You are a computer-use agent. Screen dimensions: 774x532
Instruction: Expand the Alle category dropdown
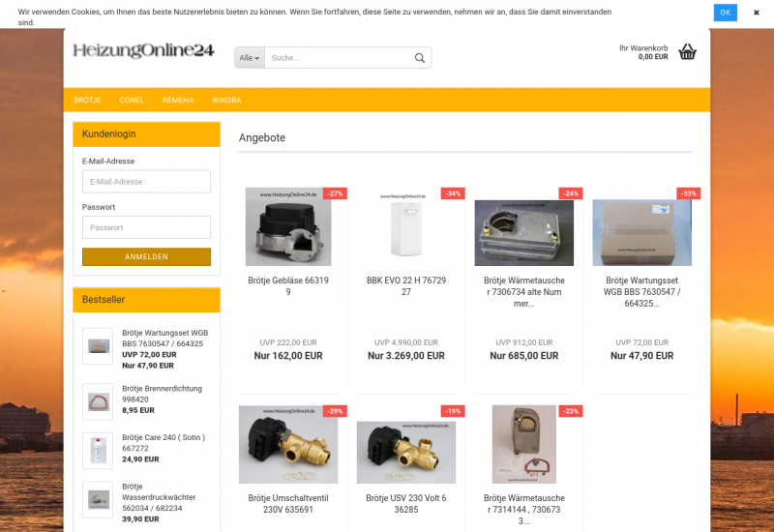coord(250,58)
